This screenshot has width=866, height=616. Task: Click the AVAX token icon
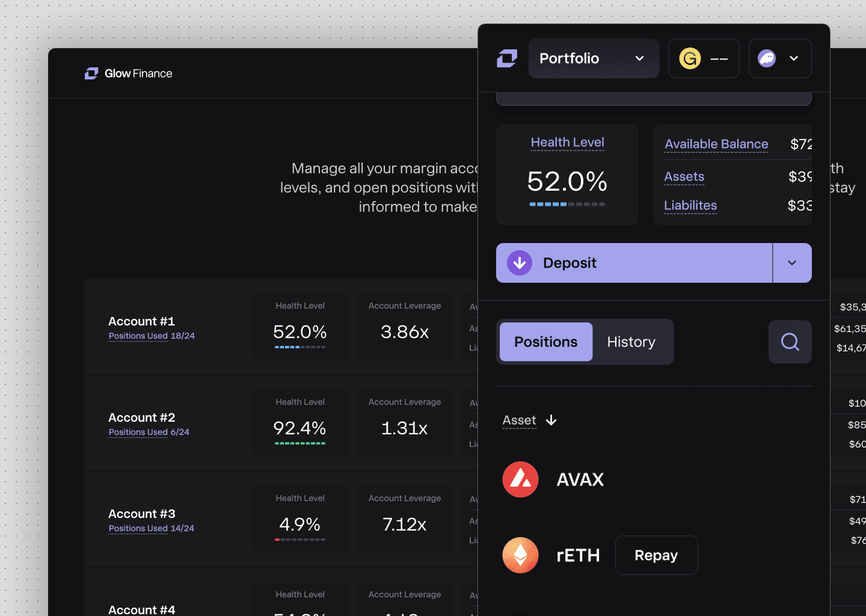click(520, 479)
